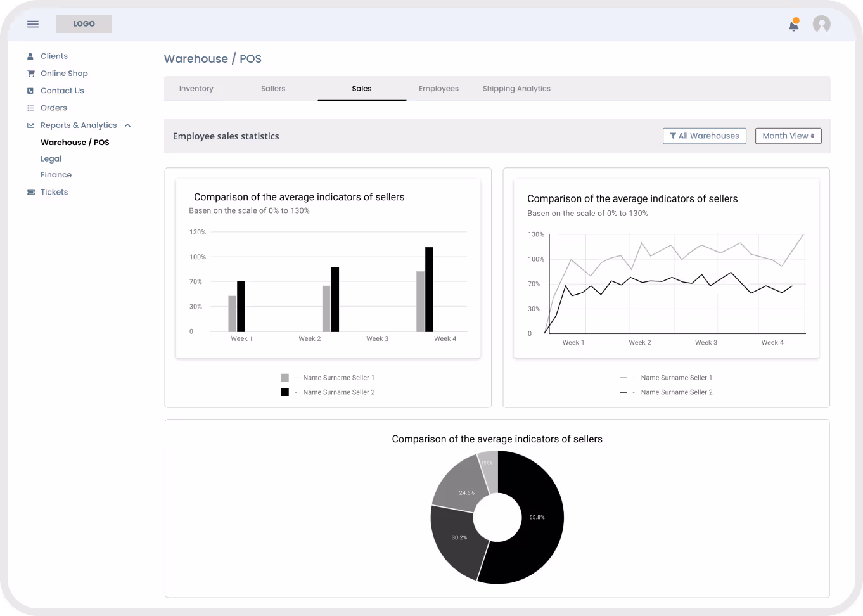Open Tickets in sidebar

[54, 192]
